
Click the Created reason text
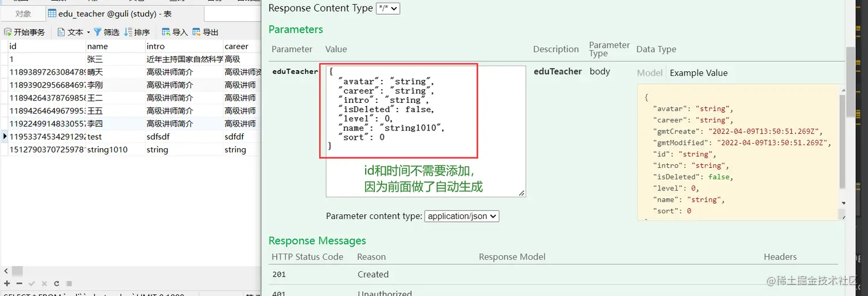pos(373,274)
